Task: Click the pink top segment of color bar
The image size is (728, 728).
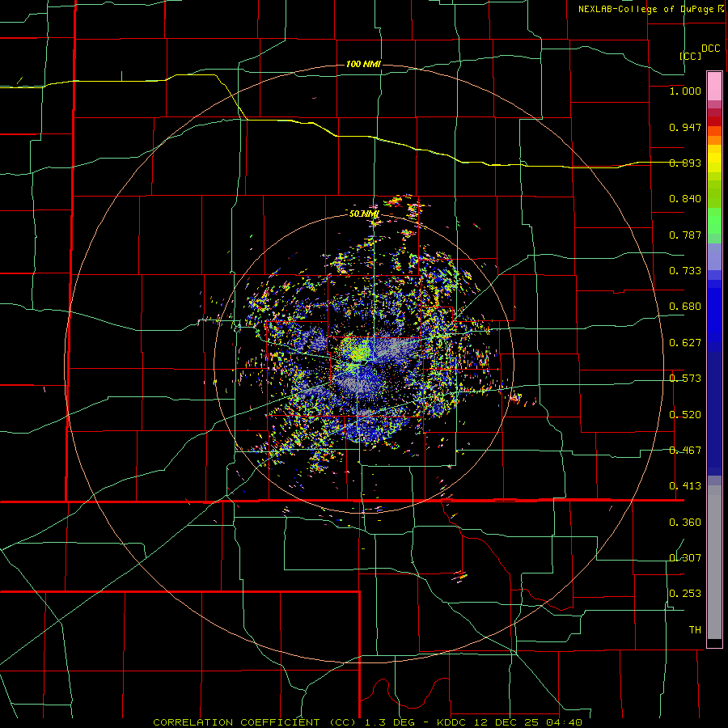Action: [x=714, y=86]
